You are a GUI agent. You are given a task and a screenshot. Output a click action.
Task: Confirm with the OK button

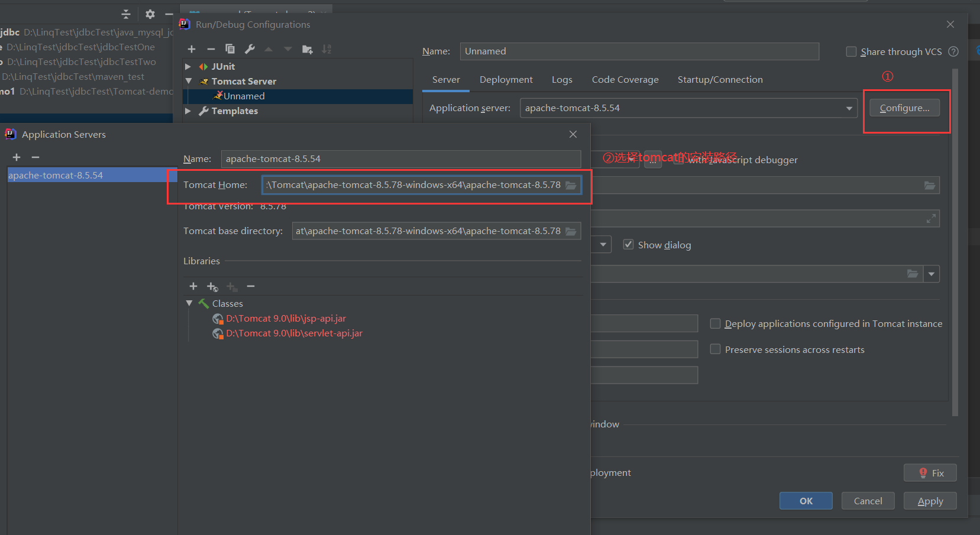coord(806,501)
